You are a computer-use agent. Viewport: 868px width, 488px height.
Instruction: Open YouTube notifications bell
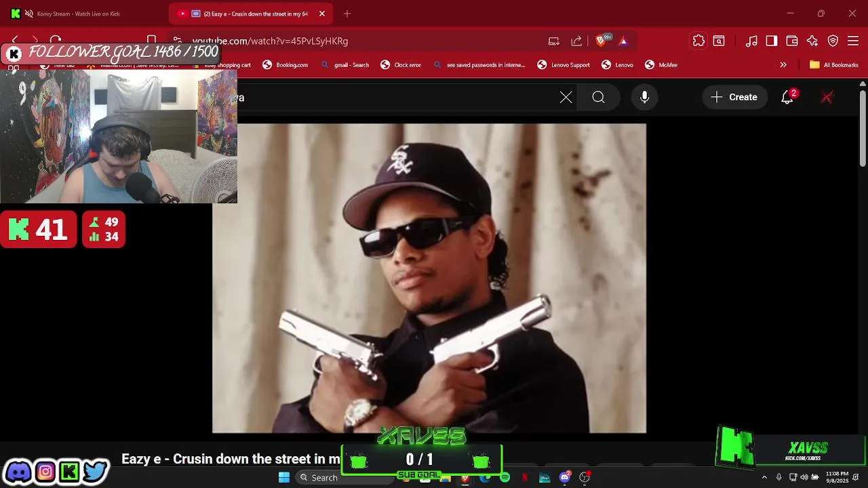pyautogui.click(x=787, y=97)
